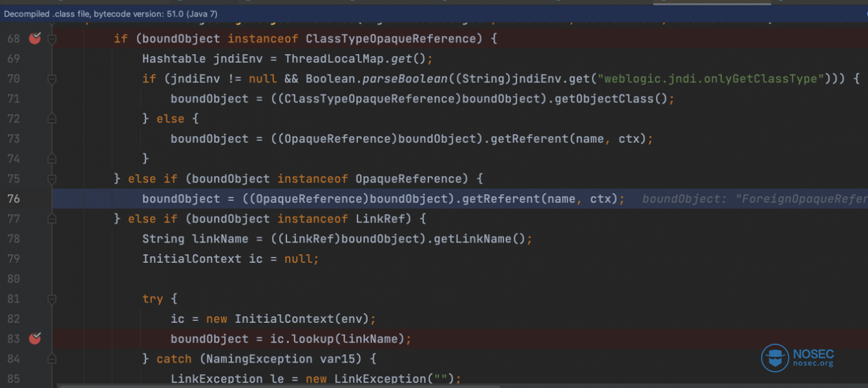This screenshot has width=868, height=388.
Task: Toggle the breakpoint on line 83
Action: (35, 338)
